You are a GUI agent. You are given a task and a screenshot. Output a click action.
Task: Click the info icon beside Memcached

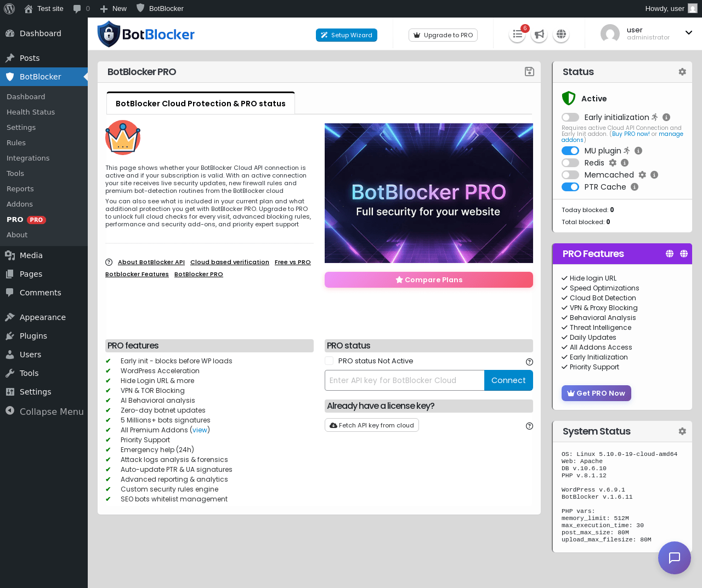[654, 175]
